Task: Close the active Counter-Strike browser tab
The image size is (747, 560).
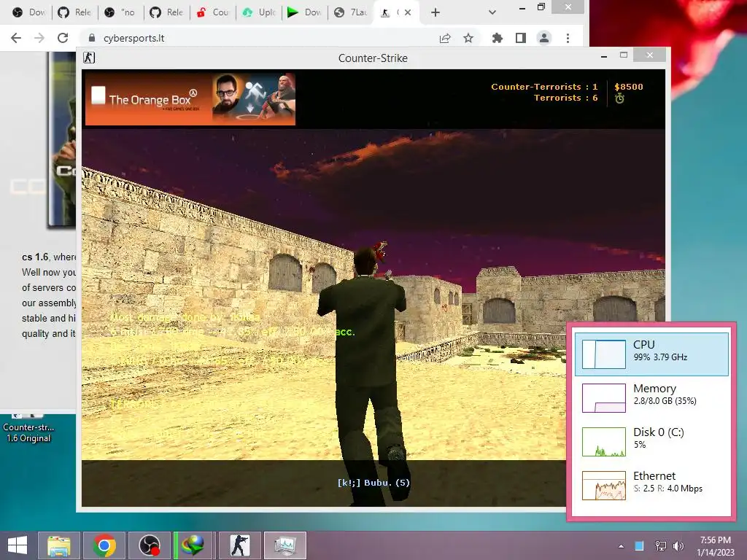Action: (408, 12)
